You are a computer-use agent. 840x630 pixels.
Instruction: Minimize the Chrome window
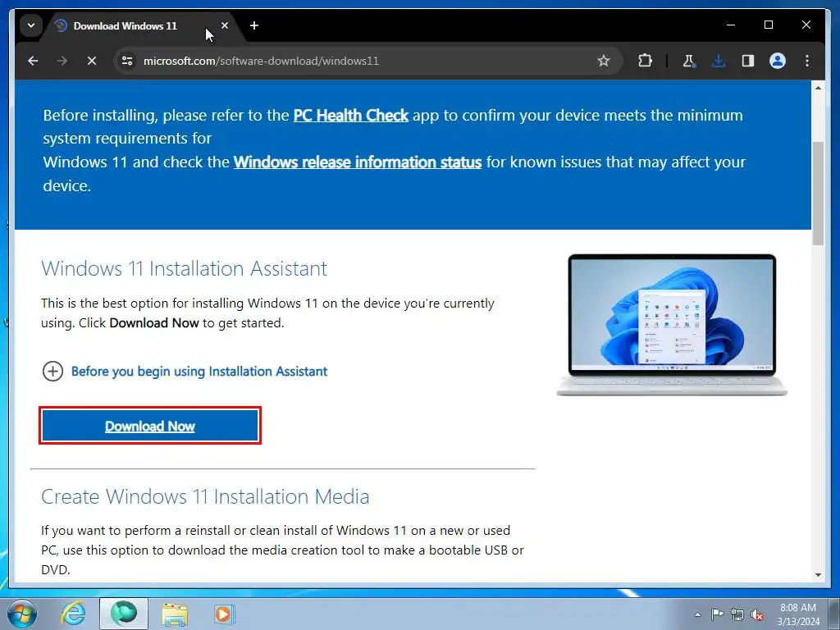tap(731, 25)
